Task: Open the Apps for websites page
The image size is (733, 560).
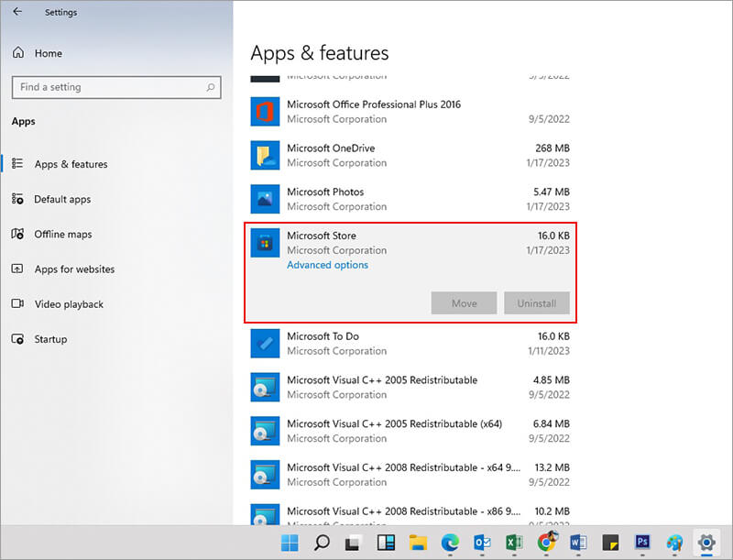Action: point(74,269)
